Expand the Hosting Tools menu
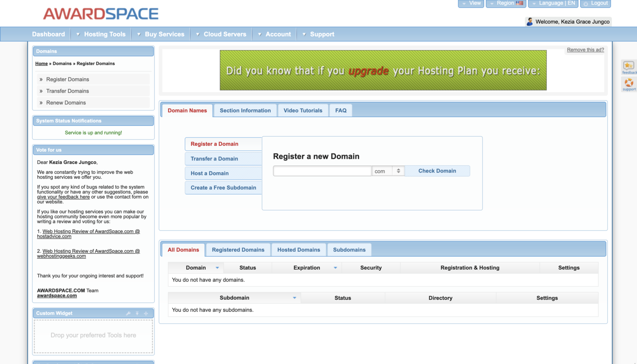637x364 pixels. pos(100,34)
